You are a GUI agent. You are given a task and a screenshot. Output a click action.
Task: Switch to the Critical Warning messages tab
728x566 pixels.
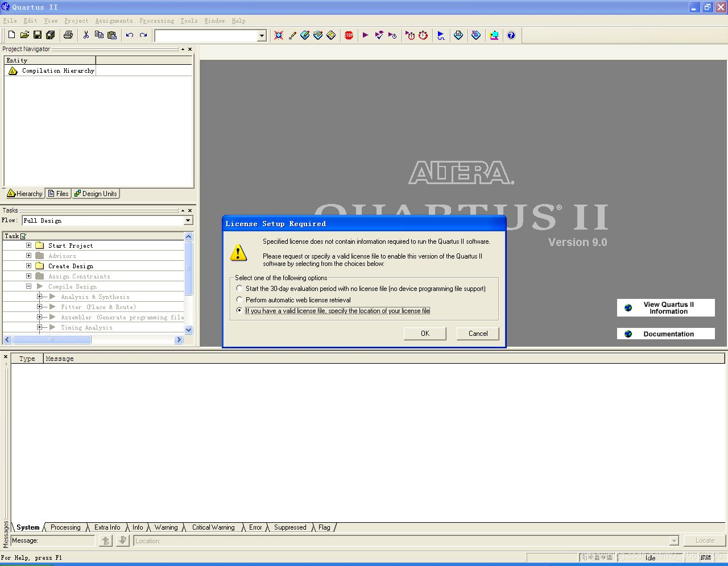tap(213, 527)
